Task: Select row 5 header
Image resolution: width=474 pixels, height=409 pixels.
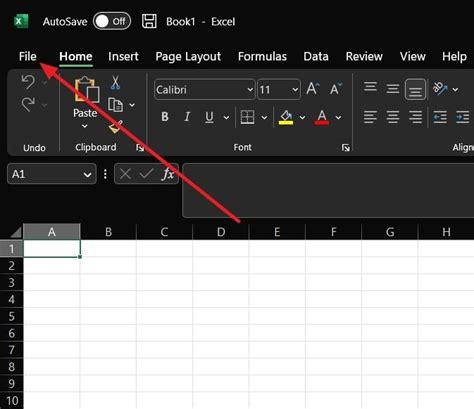Action: pyautogui.click(x=11, y=316)
